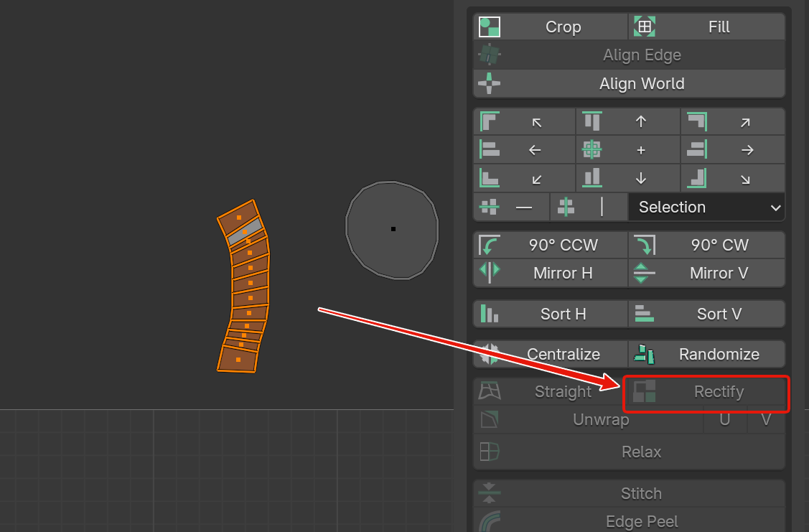Center-align selection with plus icon
809x532 pixels.
pos(628,150)
